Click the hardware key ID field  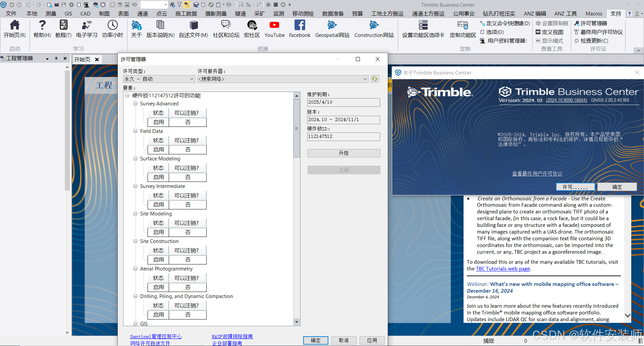coord(343,137)
